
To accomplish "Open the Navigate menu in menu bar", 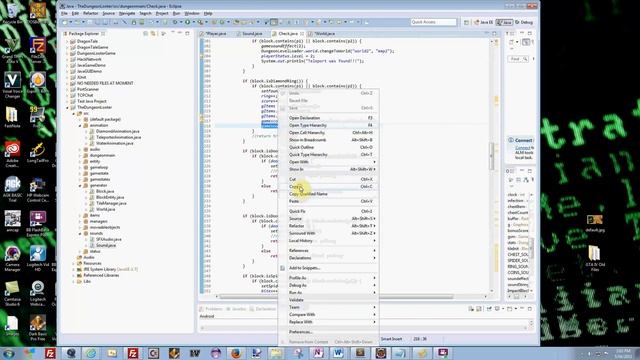I will (127, 13).
